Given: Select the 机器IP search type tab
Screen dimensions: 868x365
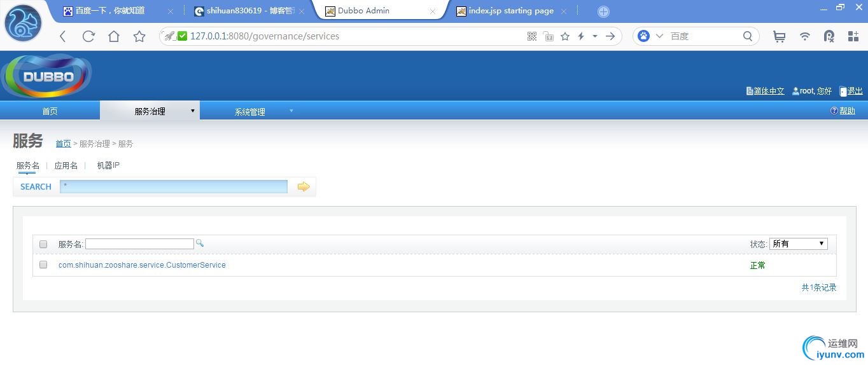Looking at the screenshot, I should point(108,165).
